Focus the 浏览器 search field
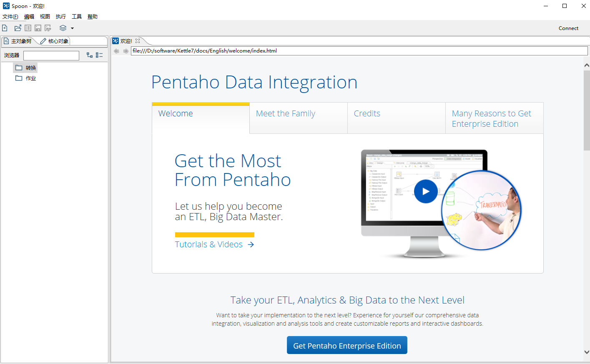 (x=51, y=55)
